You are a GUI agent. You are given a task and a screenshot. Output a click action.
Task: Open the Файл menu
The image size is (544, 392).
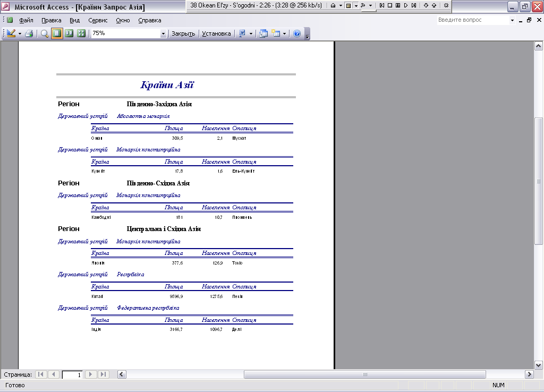pos(26,20)
